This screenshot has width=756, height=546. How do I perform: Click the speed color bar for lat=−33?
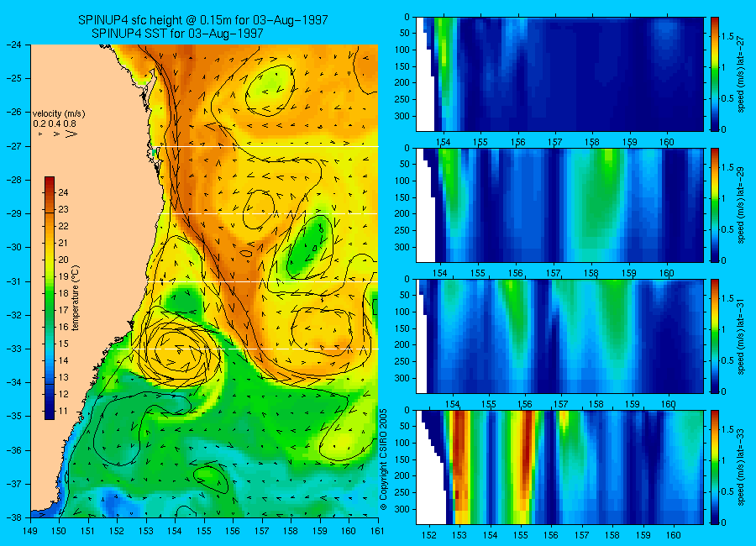(x=715, y=467)
